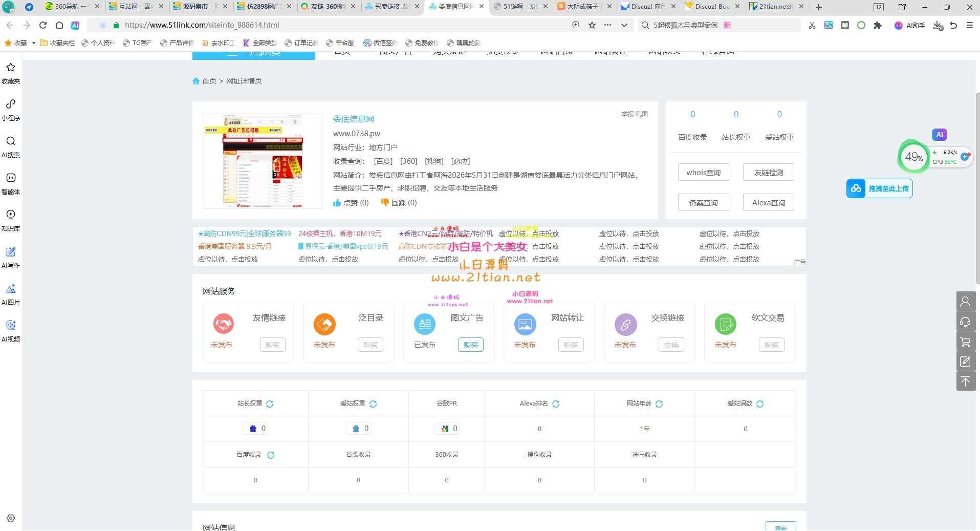Click the floating edit note icon
Screen dimensions: 980x531
966,362
